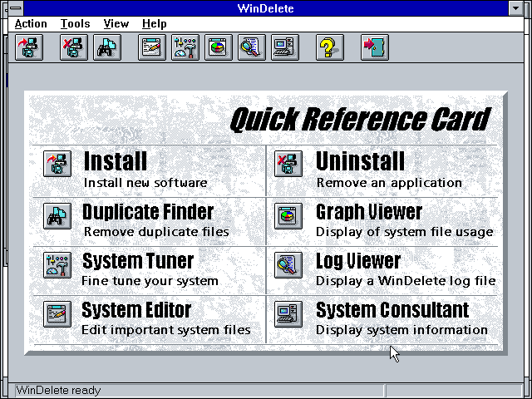Click the Graph Viewer heading
The width and height of the screenshot is (532, 399).
pyautogui.click(x=369, y=213)
